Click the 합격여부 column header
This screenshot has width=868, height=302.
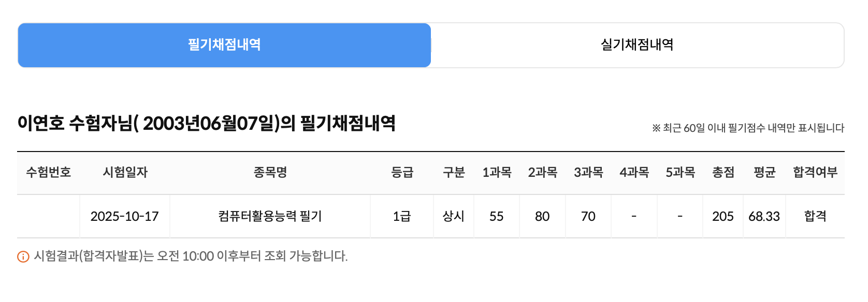[x=815, y=173]
